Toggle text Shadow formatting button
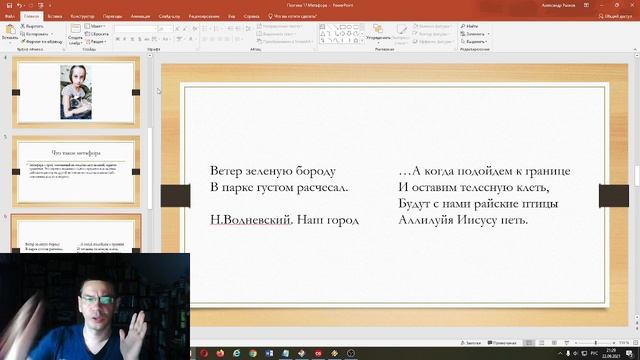640x360 pixels. click(x=140, y=39)
